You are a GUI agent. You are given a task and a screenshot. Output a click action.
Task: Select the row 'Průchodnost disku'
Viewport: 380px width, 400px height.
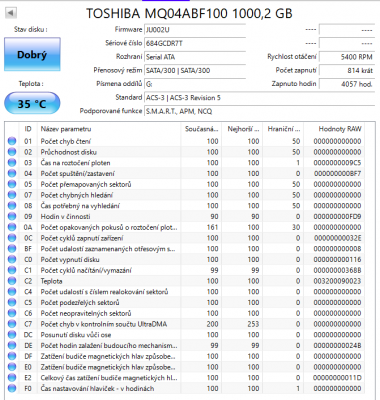point(185,152)
